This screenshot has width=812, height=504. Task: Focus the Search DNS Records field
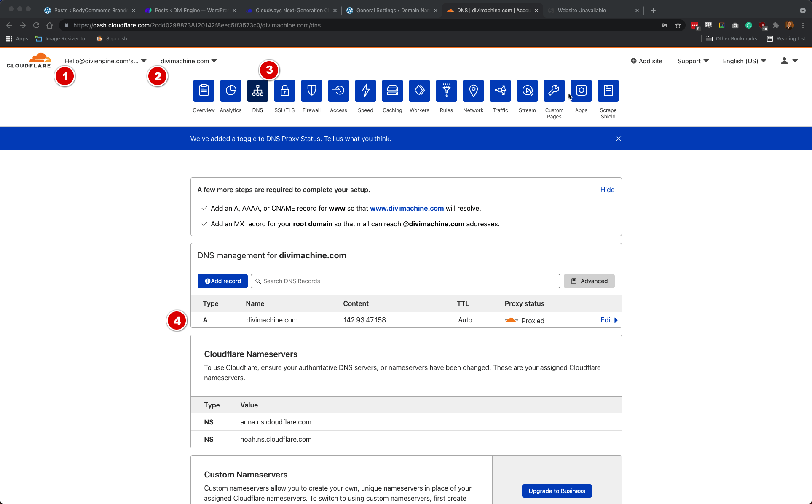(x=405, y=281)
